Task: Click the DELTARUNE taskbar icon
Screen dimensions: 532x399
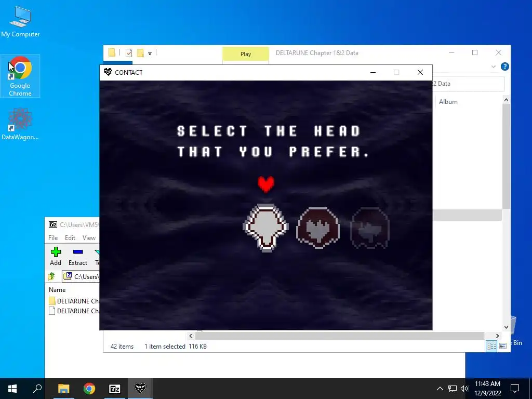Action: [x=140, y=389]
